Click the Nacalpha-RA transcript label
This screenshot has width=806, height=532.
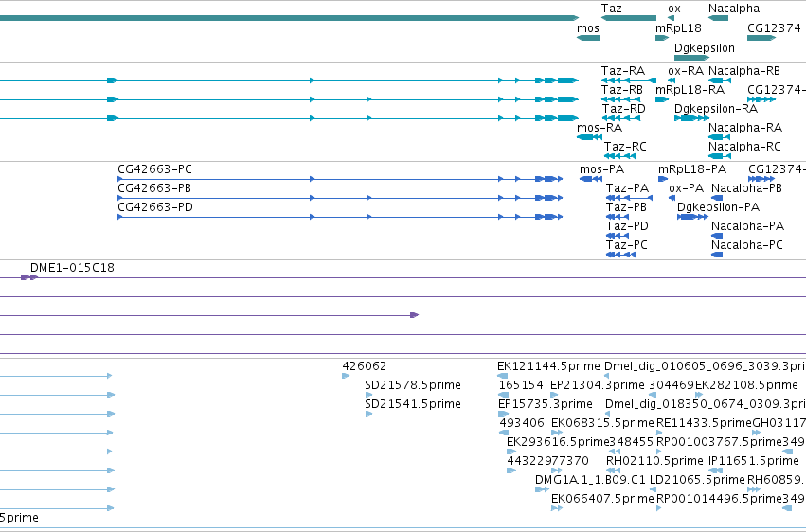(745, 128)
